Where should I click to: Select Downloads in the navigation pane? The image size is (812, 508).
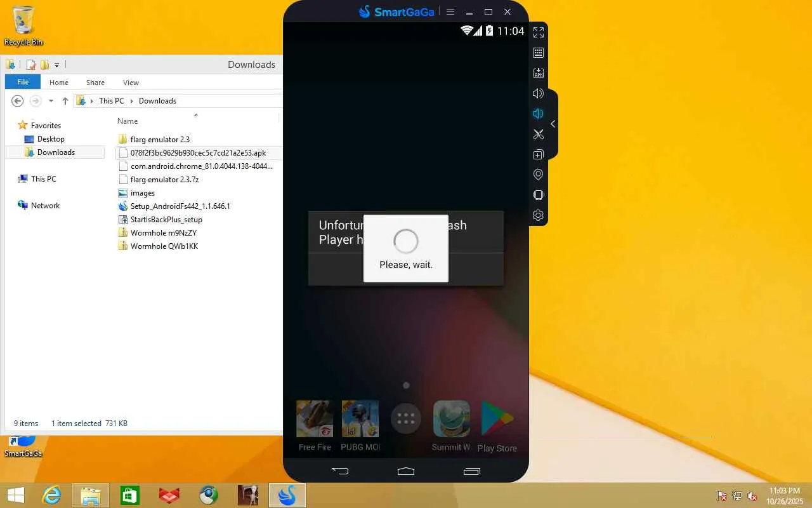[56, 152]
